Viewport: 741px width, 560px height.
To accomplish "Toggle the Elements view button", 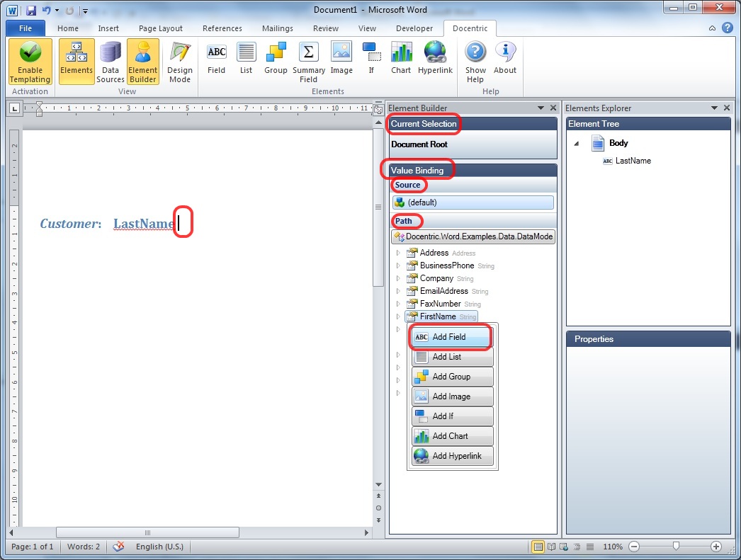I will click(x=77, y=62).
